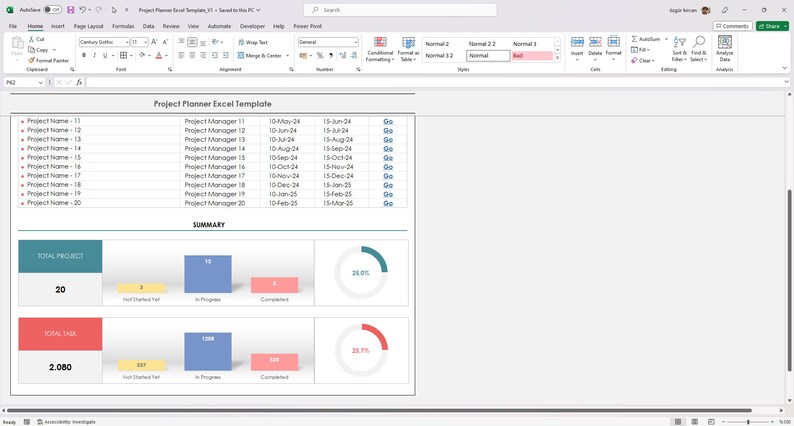Click the Insert Function fx icon

[x=79, y=82]
